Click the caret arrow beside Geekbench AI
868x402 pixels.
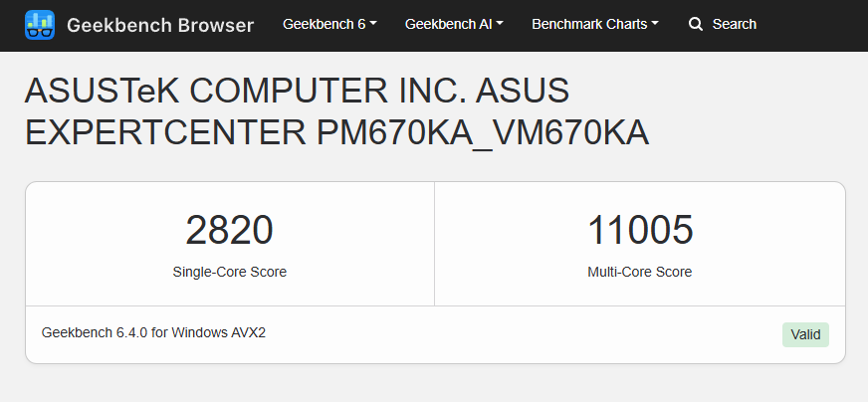pyautogui.click(x=500, y=24)
